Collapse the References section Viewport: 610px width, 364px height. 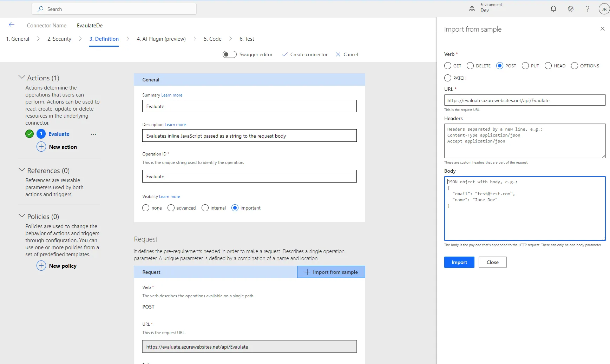(22, 170)
